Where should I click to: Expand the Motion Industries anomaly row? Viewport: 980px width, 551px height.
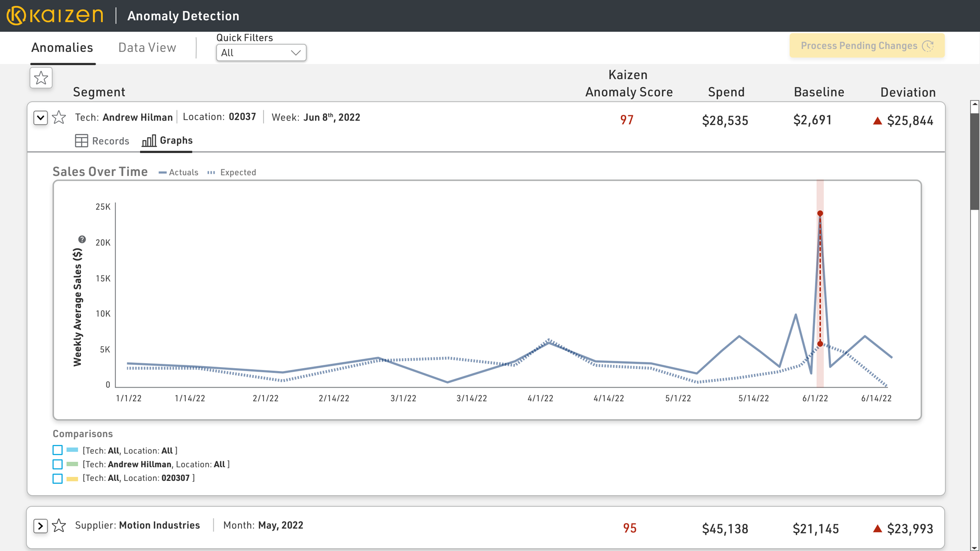(x=41, y=526)
